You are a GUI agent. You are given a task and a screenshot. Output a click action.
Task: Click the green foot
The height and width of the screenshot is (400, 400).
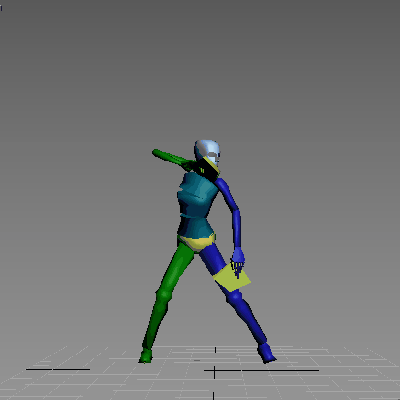146,355
